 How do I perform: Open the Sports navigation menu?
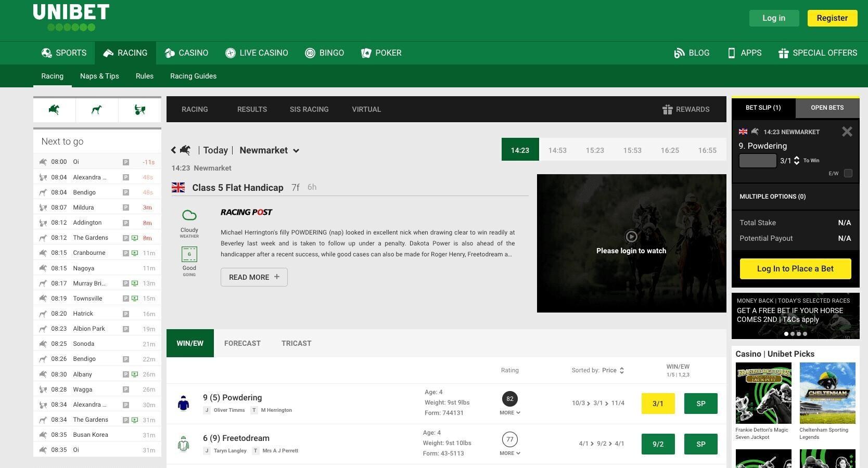click(x=64, y=53)
